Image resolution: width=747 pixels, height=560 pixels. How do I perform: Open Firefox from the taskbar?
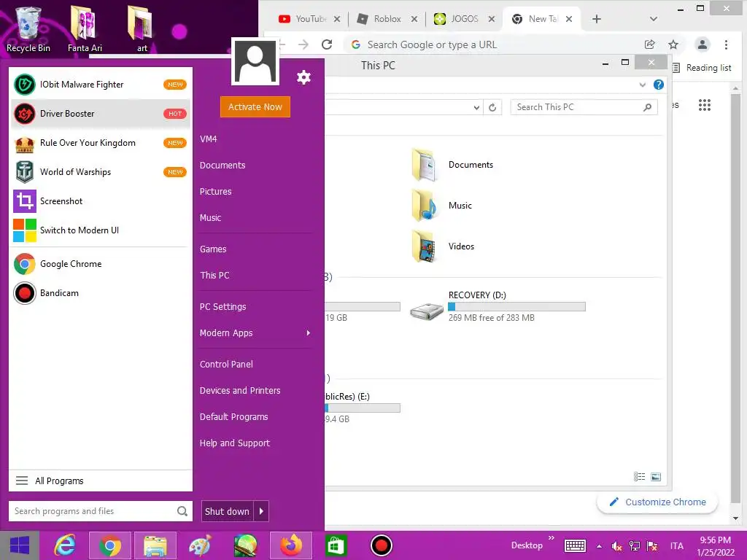point(291,545)
